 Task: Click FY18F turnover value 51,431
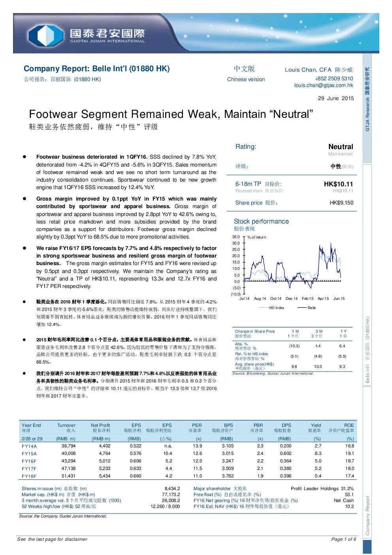click(68, 476)
